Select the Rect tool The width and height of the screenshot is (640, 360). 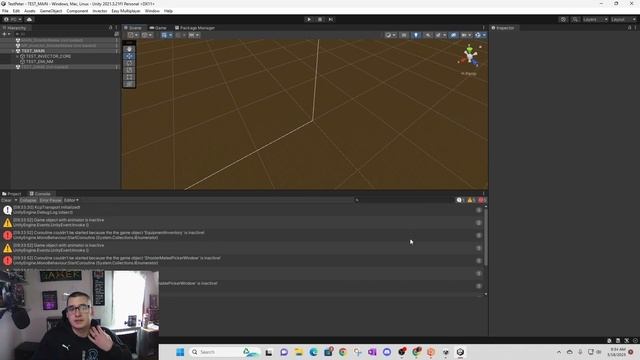[129, 77]
